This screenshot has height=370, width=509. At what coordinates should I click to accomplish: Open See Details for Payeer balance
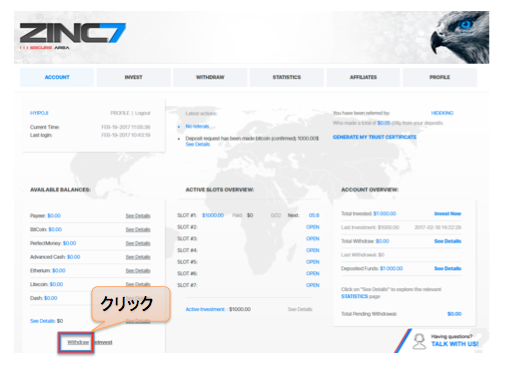[x=138, y=216]
